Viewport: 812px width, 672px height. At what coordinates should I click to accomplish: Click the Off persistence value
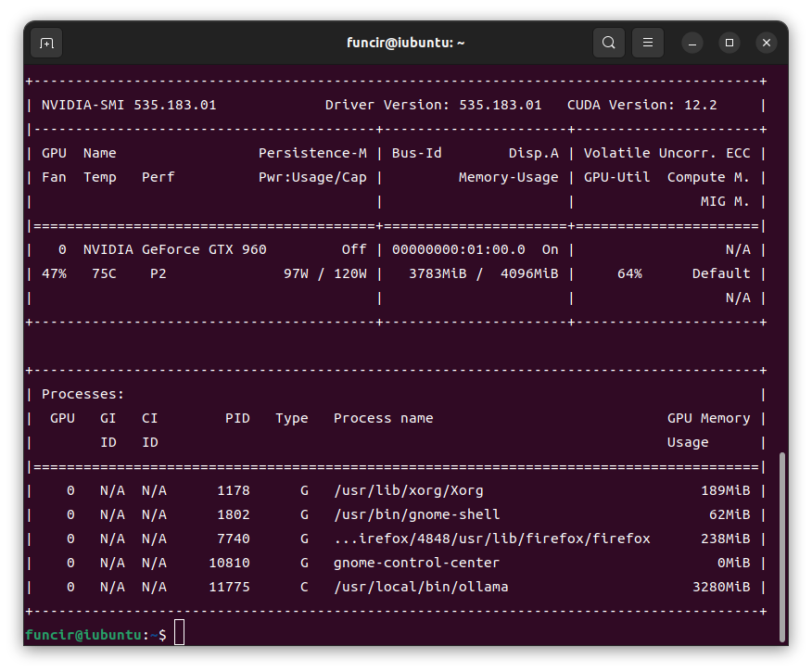coord(354,249)
